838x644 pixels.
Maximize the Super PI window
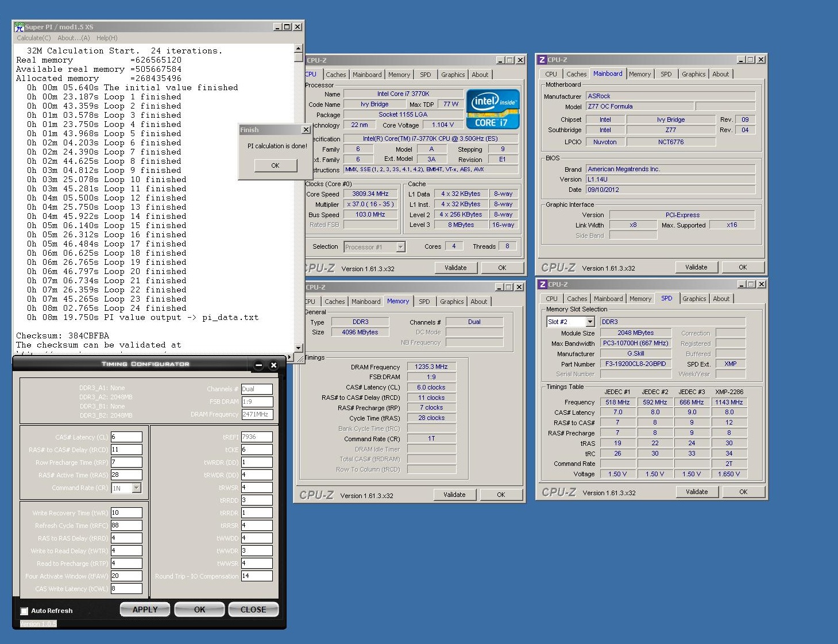[287, 27]
